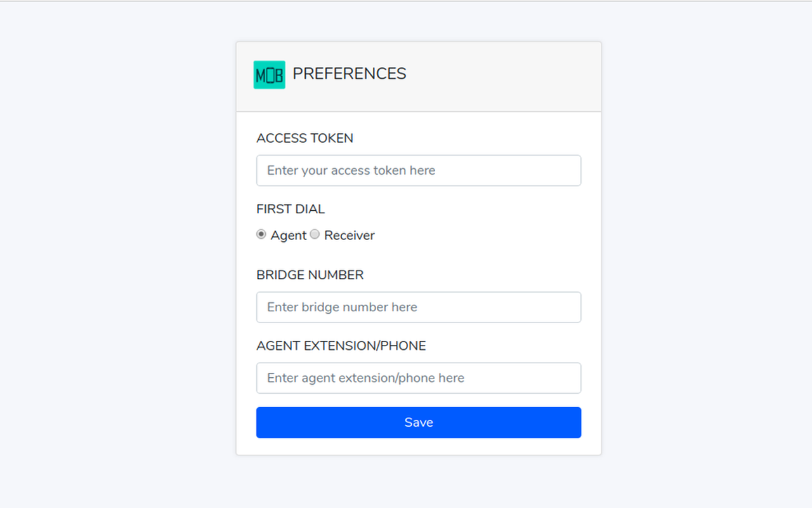Click the FIRST DIAL label

(291, 208)
